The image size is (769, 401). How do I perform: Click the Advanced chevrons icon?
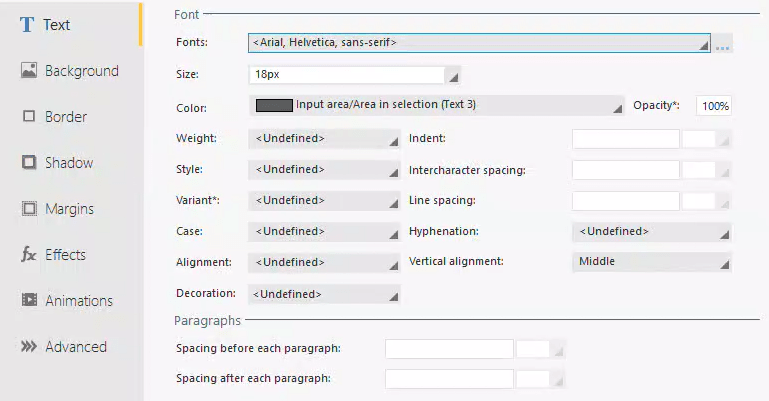coord(29,347)
